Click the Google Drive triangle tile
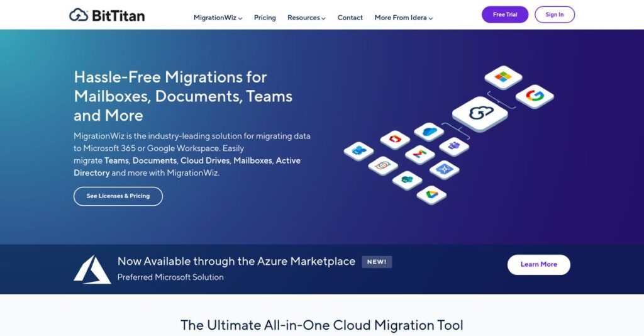This screenshot has width=644, height=336. pyautogui.click(x=431, y=194)
